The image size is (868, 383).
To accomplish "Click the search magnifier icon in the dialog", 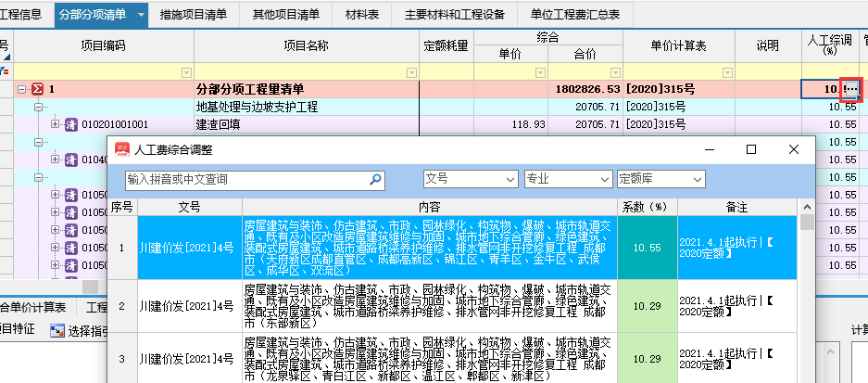I will click(x=376, y=179).
